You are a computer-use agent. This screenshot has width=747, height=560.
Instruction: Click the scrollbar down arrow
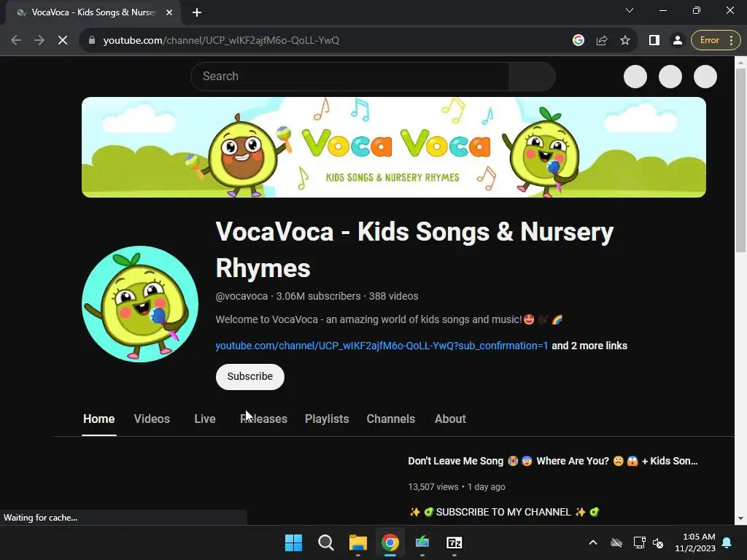coord(740,518)
